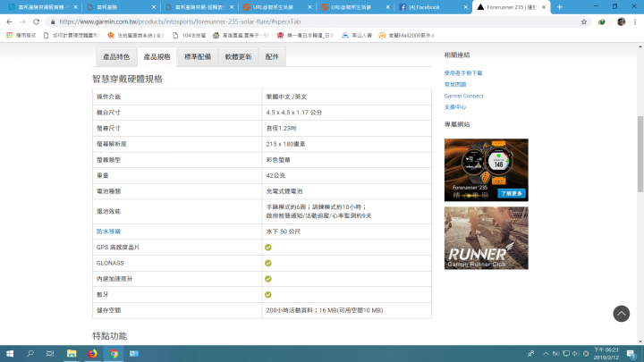Open the 常見問題 link
644x362 pixels.
tap(455, 85)
